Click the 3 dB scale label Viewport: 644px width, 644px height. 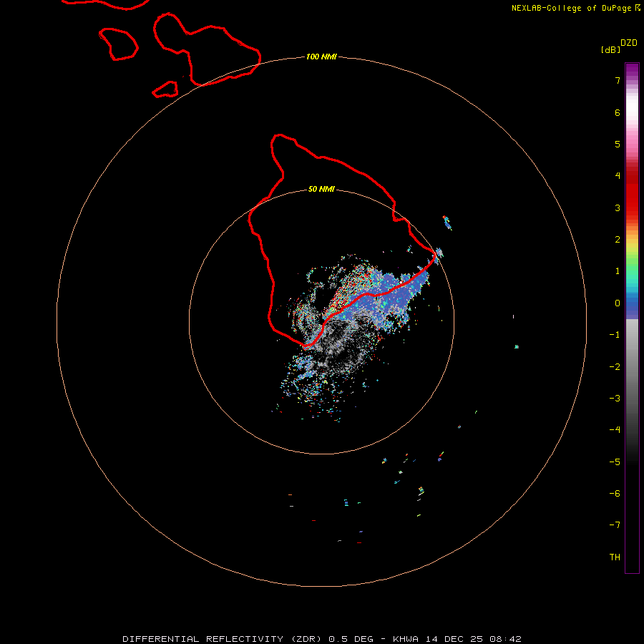pos(618,208)
